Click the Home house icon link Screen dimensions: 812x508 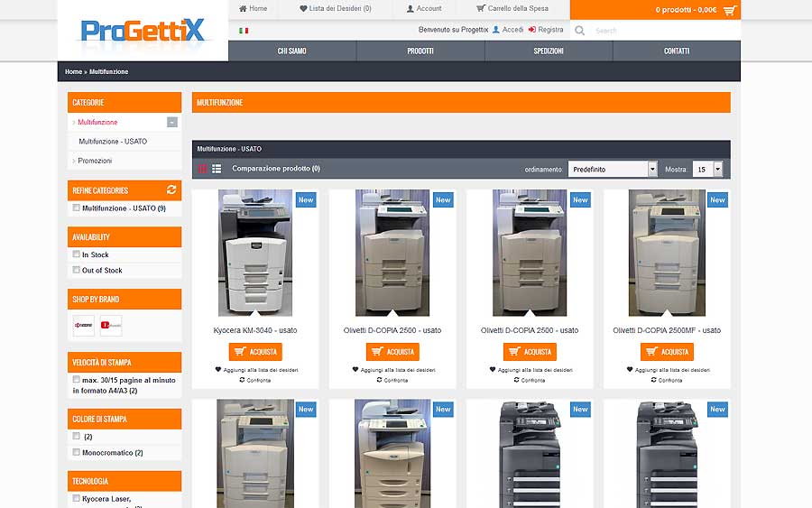pos(254,8)
